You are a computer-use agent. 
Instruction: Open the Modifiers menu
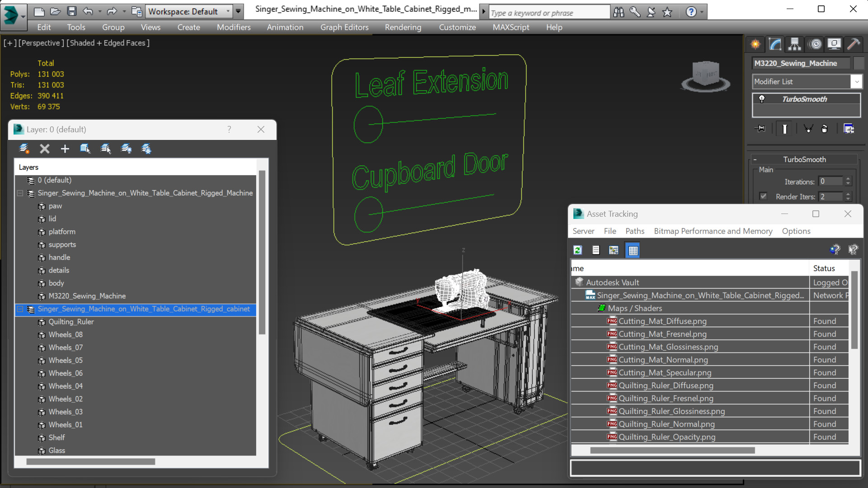[234, 27]
